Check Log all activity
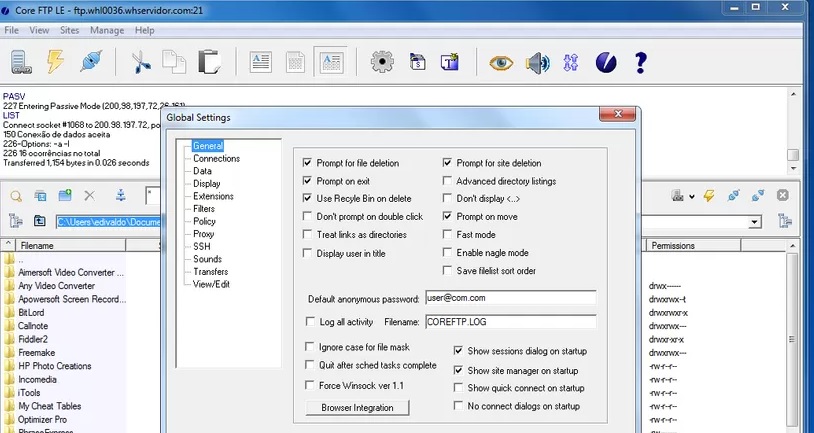This screenshot has width=814, height=433. pos(310,322)
